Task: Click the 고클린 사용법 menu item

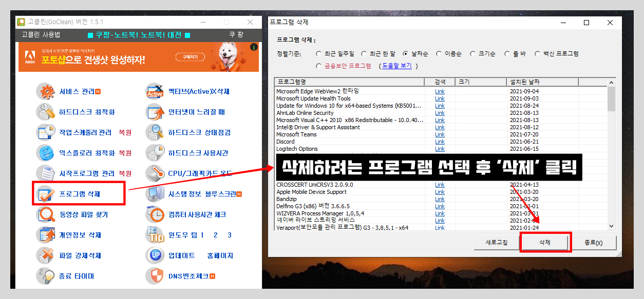Action: 41,35
